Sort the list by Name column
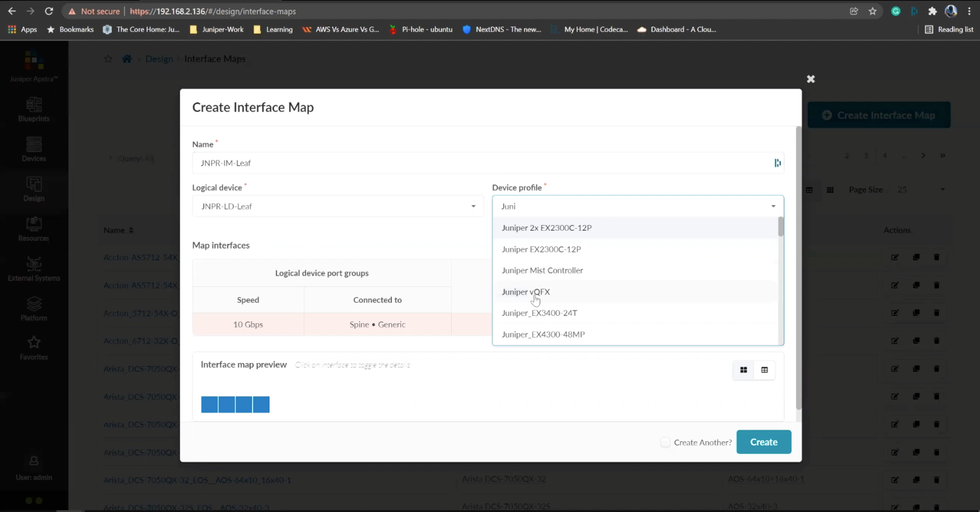The height and width of the screenshot is (512, 980). 119,230
